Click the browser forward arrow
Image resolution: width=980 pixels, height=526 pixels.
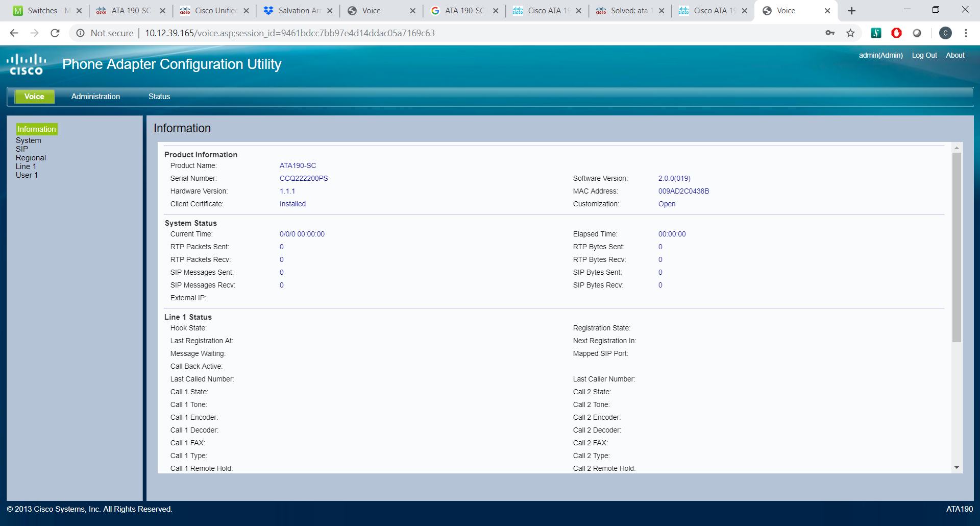[34, 33]
